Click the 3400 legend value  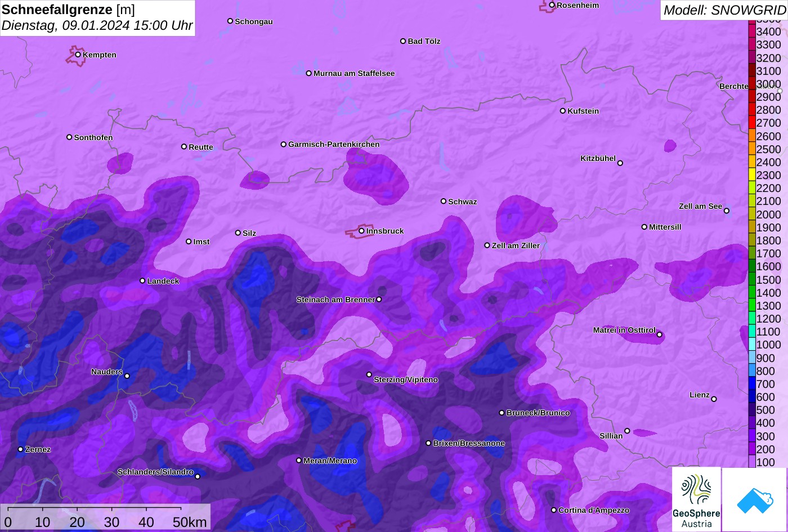tap(769, 32)
